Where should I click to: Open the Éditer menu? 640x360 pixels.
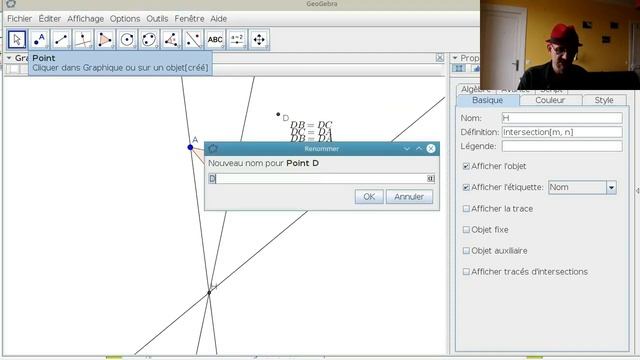pyautogui.click(x=49, y=19)
